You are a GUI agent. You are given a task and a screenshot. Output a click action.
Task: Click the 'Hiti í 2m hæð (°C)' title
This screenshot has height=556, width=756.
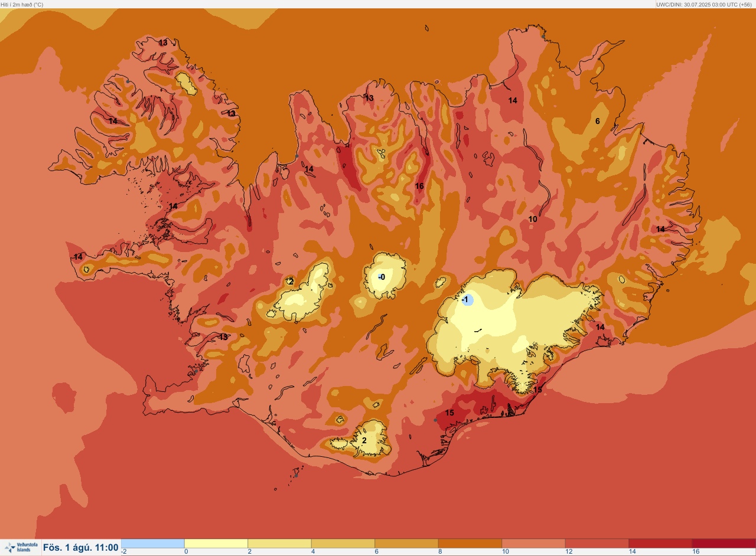(22, 4)
